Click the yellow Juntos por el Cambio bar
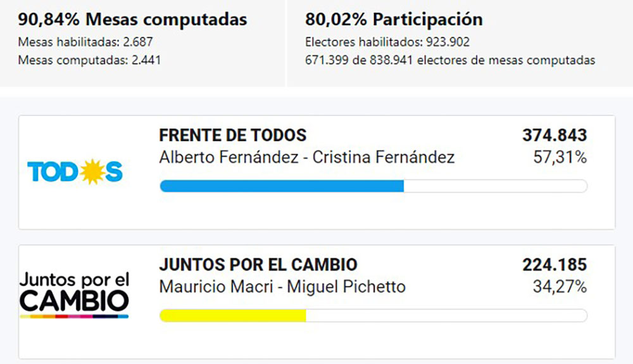Viewport: 633px width, 364px height. click(x=232, y=315)
